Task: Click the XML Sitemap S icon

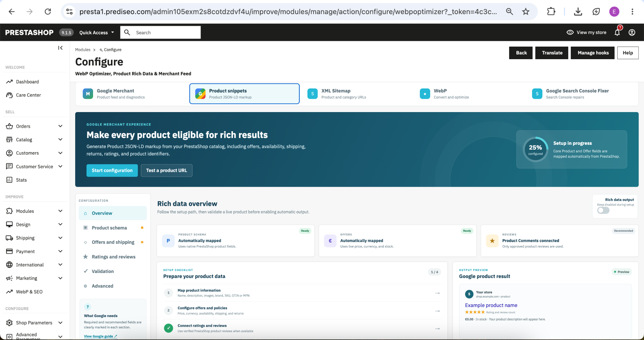Action: [312, 94]
